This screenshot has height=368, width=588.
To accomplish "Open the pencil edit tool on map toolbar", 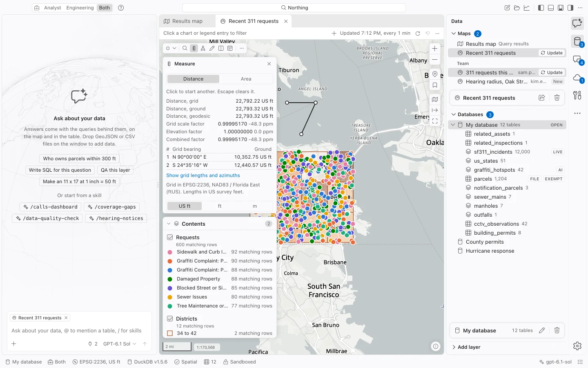I will click(212, 48).
